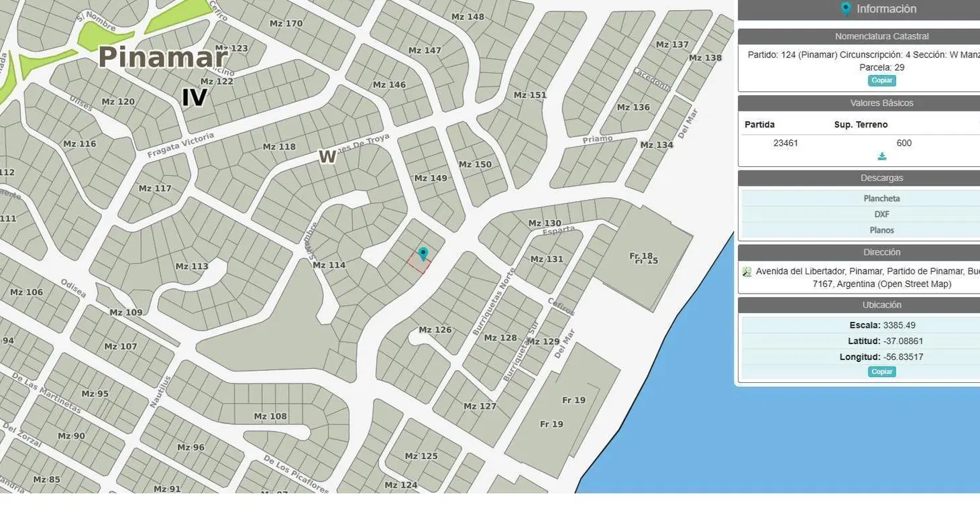Click block Mz 134 on the map

[657, 145]
